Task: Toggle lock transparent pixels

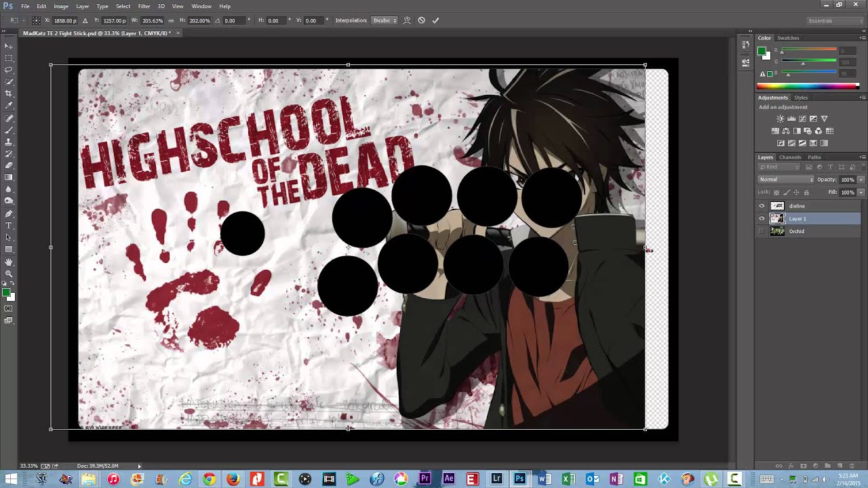Action: [x=776, y=192]
